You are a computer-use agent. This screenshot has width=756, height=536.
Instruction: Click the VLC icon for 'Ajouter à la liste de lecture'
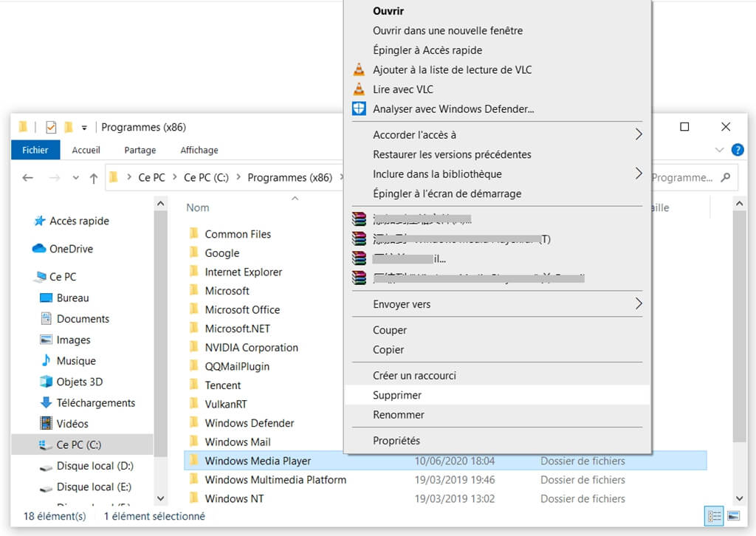pos(360,70)
